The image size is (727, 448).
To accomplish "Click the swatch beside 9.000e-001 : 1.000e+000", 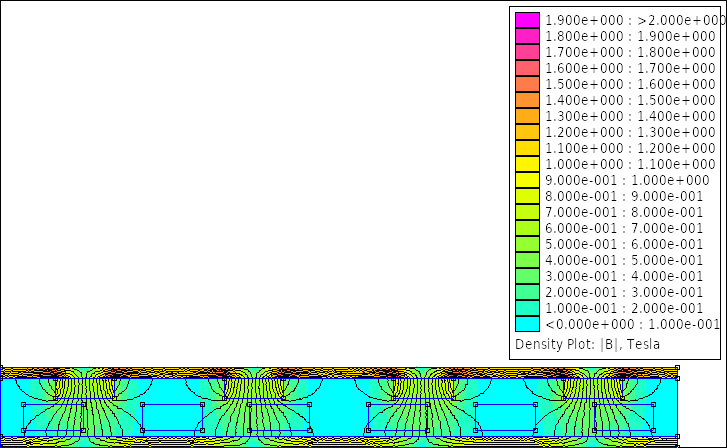I will pos(527,180).
